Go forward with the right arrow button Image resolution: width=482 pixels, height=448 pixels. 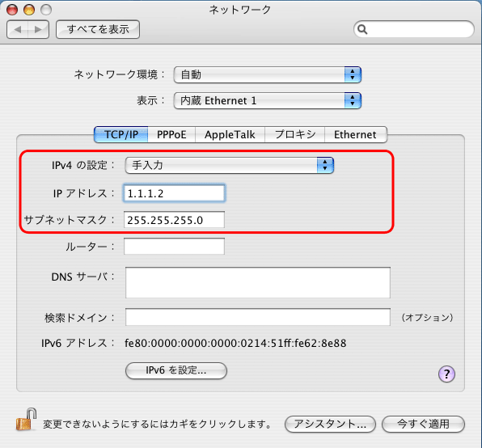click(39, 29)
